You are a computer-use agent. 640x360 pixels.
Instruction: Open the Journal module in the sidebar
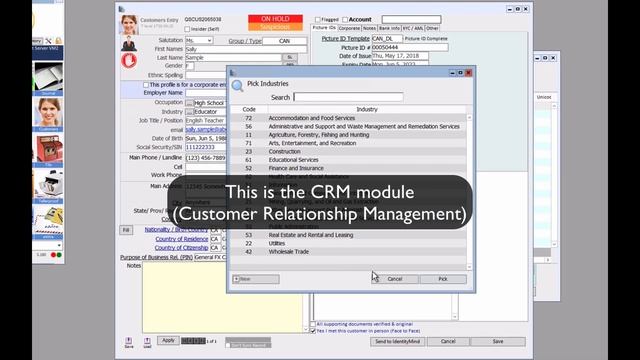click(x=48, y=79)
